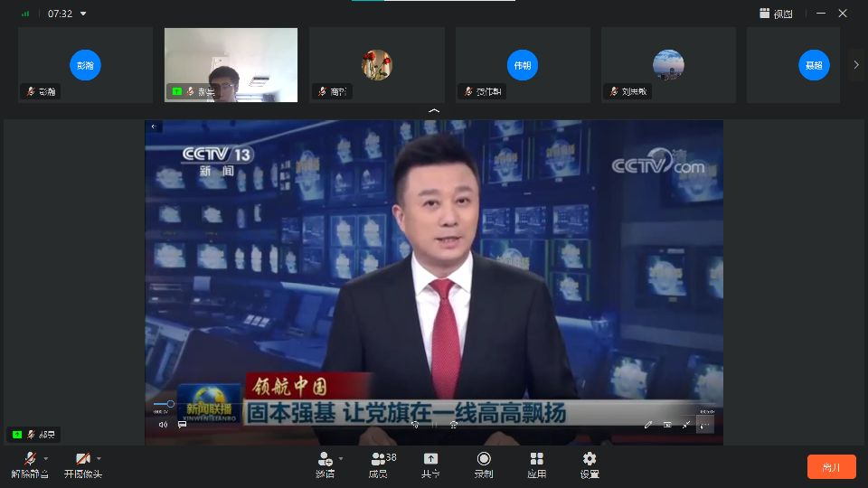Screen dimensions: 868x488
Task: Open audio options arrow beside microphone
Action: coord(46,458)
